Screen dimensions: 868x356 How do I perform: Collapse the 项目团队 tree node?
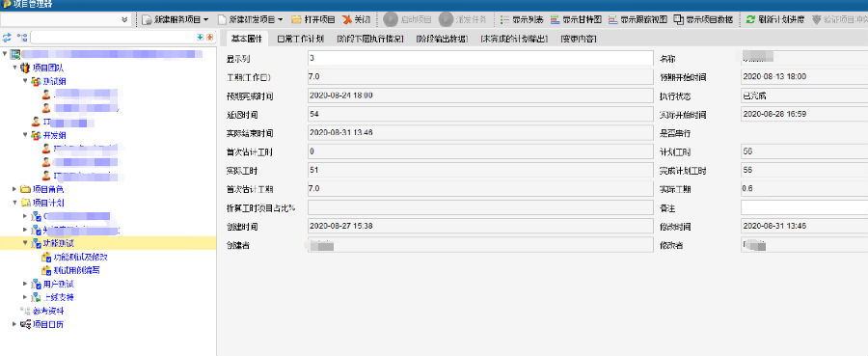[14, 67]
